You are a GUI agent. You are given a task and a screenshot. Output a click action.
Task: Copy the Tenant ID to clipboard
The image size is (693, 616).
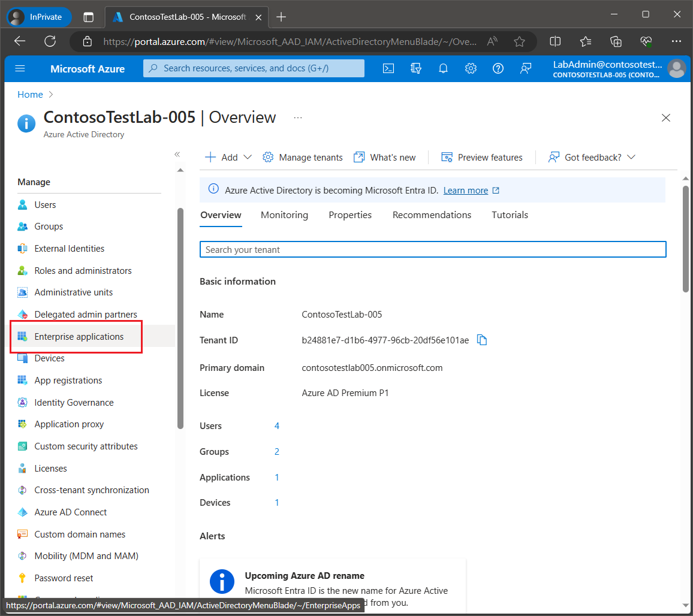482,340
